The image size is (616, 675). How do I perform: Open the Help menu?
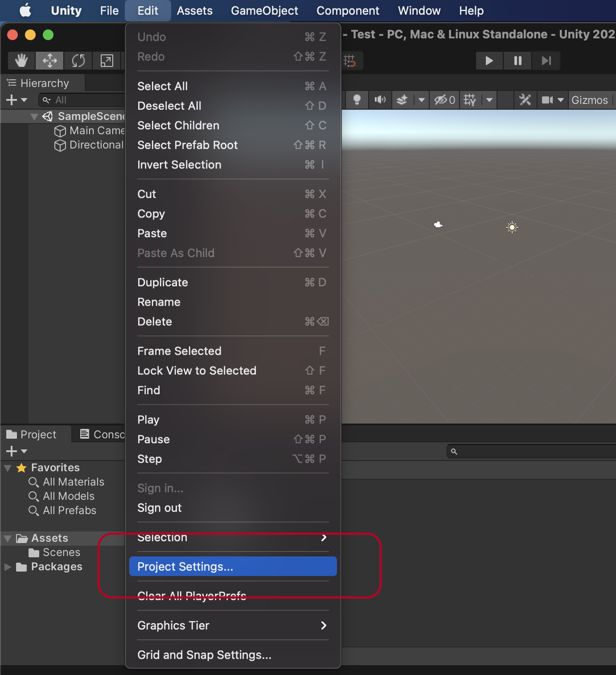point(471,11)
